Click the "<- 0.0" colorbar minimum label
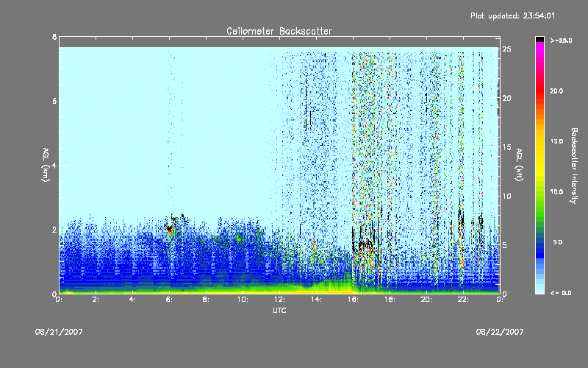 561,292
